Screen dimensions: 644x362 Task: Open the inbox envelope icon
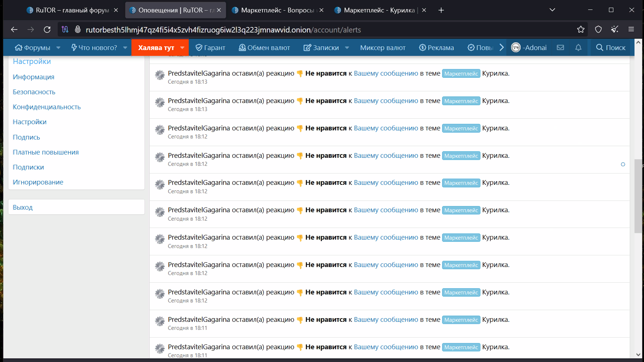(x=560, y=47)
